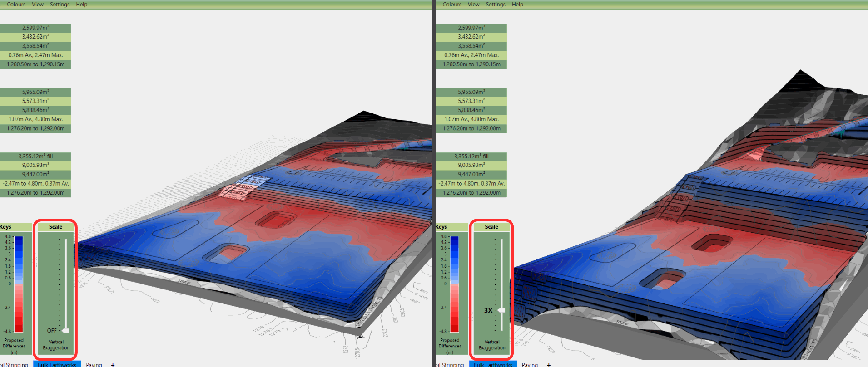Select the Bulk Earthworks tab in left window
Viewport: 868px width, 367px height.
[x=57, y=364]
